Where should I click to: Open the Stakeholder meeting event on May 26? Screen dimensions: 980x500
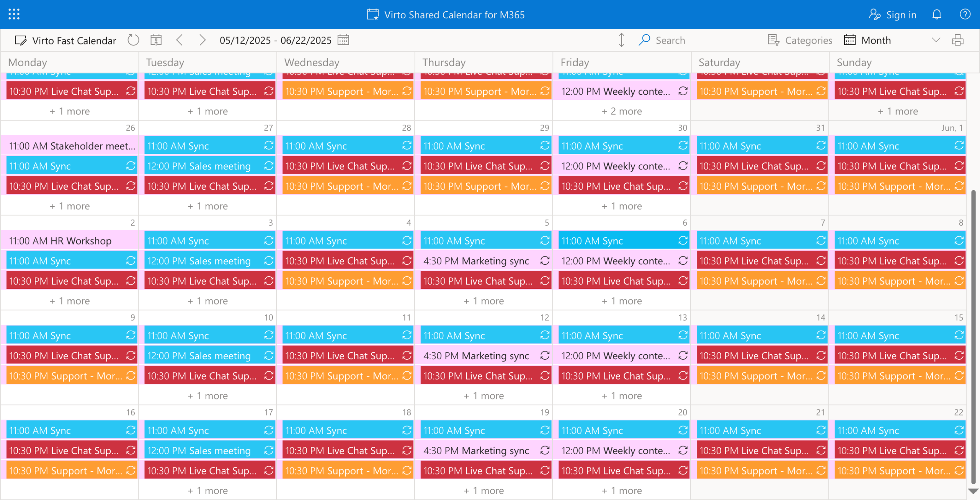coord(72,146)
